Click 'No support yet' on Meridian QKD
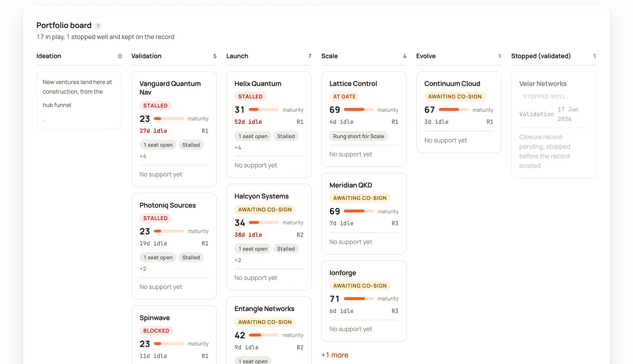This screenshot has height=364, width=633. [x=351, y=242]
